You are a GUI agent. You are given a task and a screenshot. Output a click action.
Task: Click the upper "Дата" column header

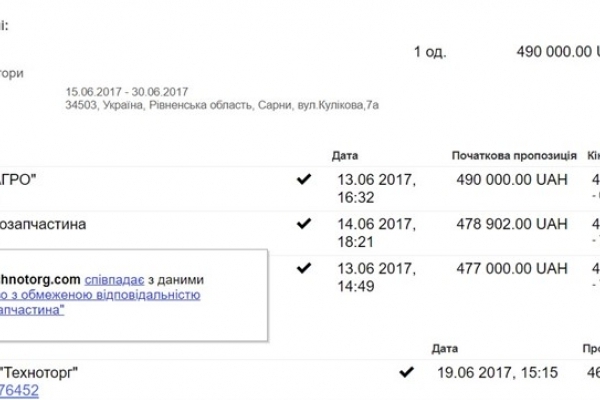[x=344, y=156]
